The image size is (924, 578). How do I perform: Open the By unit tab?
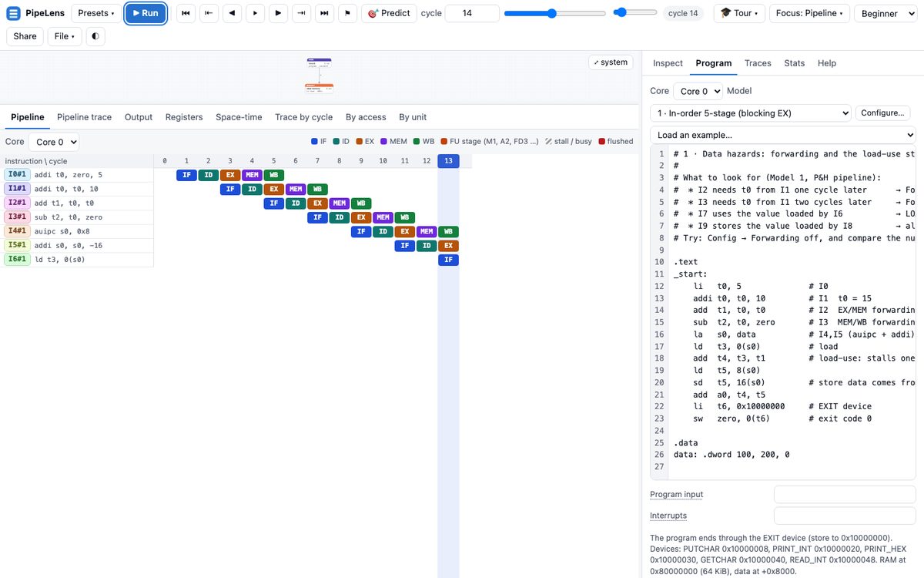(x=413, y=117)
